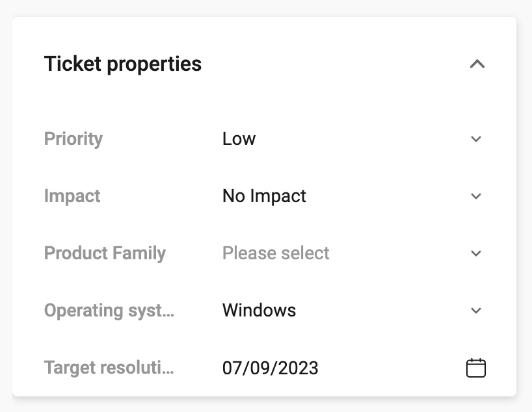Select the 'Low' priority value text
532x412 pixels.
pyautogui.click(x=239, y=138)
